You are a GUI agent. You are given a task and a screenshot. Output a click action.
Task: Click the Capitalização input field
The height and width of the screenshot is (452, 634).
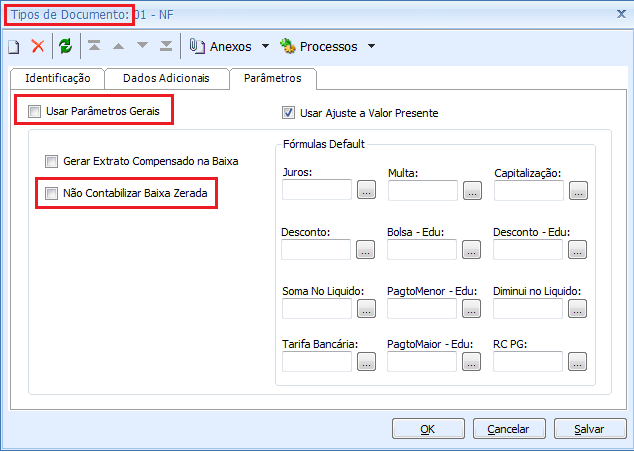tap(529, 190)
